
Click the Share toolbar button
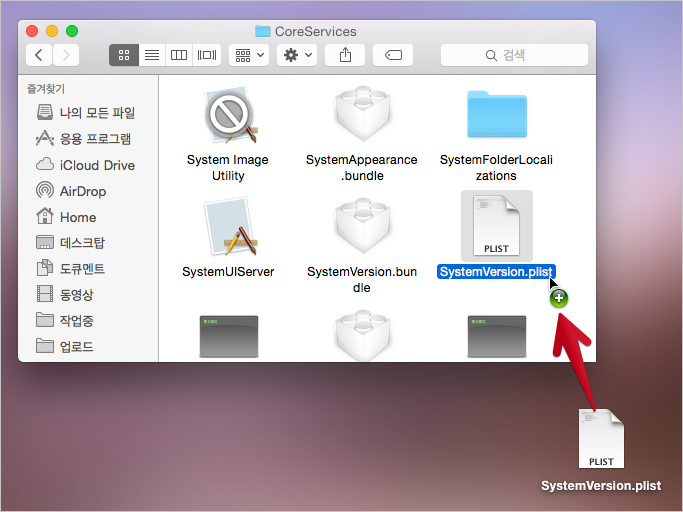tap(345, 55)
